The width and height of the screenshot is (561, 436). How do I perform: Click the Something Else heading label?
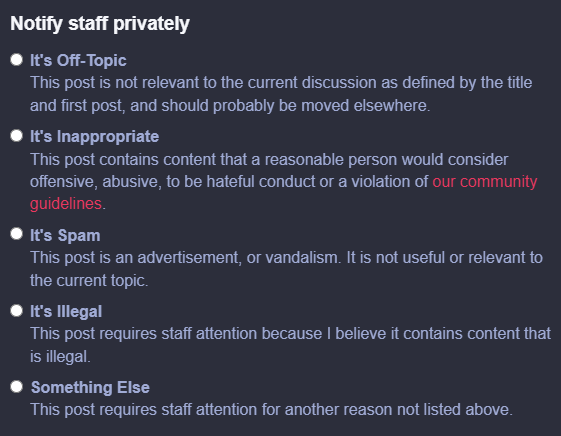(x=90, y=387)
